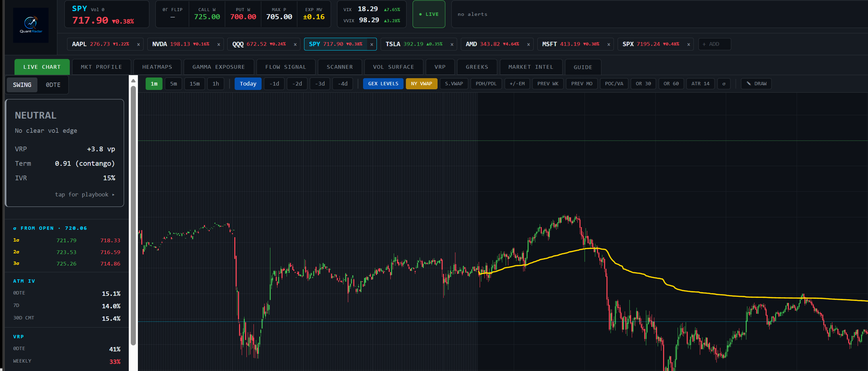Enable S.VWAP overlay
868x371 pixels.
click(454, 84)
